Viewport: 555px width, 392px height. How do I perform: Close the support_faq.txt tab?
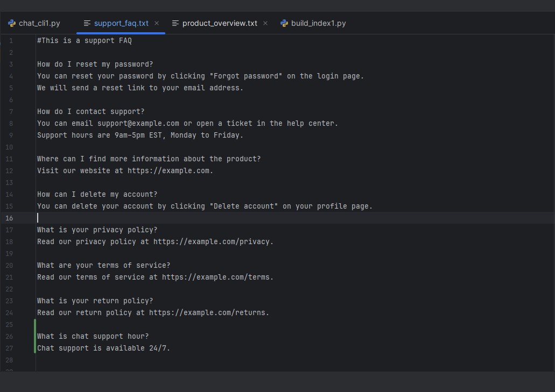[156, 23]
